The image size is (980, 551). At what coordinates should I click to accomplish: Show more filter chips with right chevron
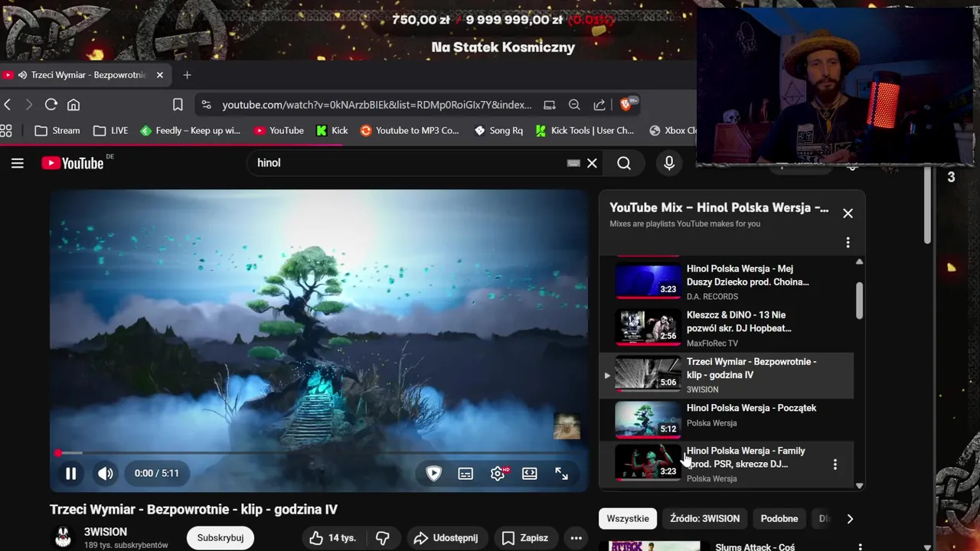point(850,519)
